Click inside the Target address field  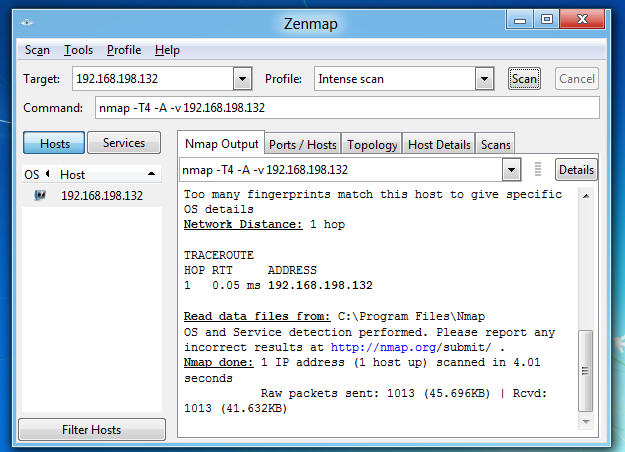tap(153, 79)
